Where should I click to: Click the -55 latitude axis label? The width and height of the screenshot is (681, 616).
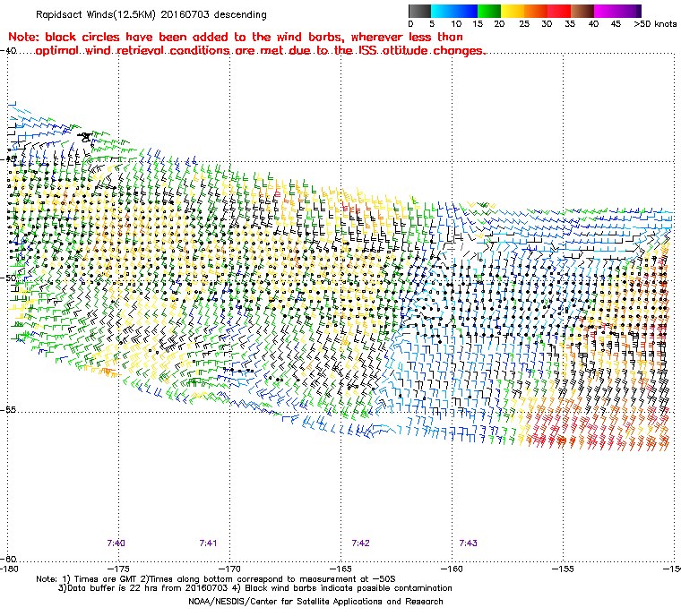click(9, 410)
